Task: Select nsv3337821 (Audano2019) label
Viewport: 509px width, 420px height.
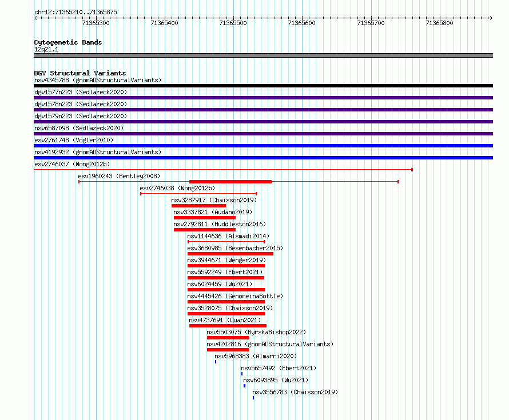Action: click(213, 212)
